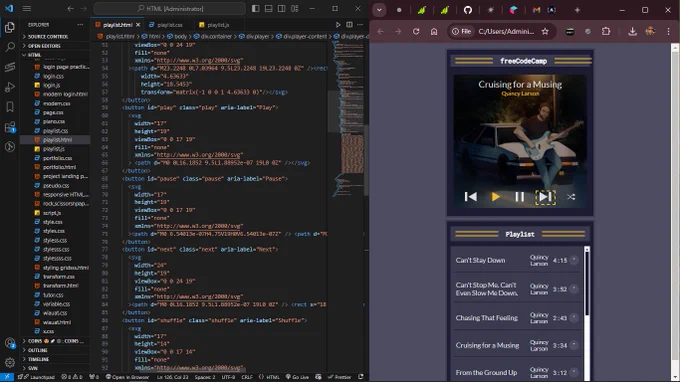680x382 pixels.
Task: Open piano.css in the file explorer
Action: pos(54,121)
